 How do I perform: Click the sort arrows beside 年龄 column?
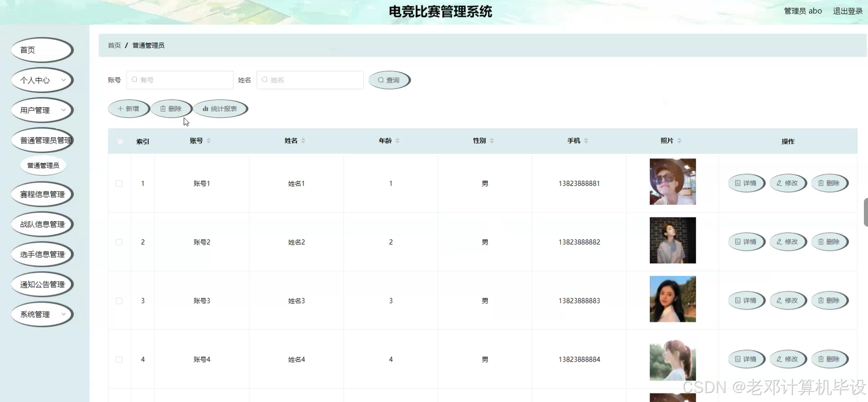coord(397,141)
